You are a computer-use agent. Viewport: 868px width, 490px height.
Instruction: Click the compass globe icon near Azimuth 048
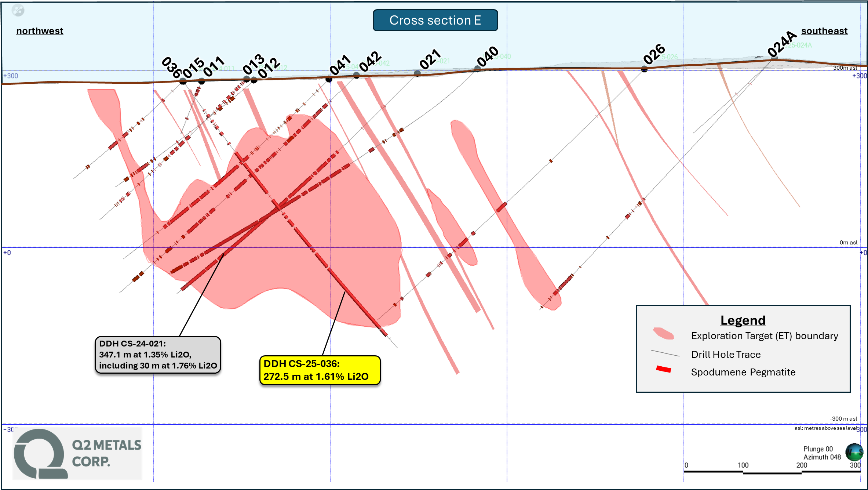point(854,452)
